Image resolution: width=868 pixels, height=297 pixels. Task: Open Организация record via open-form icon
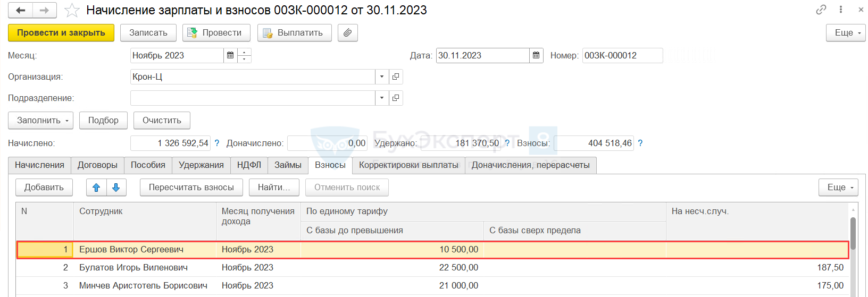[396, 77]
